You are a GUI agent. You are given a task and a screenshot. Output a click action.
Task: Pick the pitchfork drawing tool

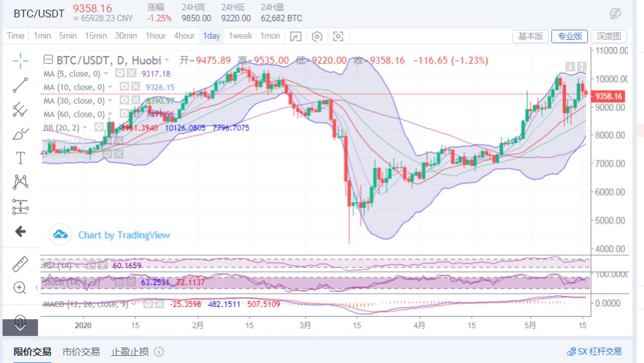click(x=20, y=109)
